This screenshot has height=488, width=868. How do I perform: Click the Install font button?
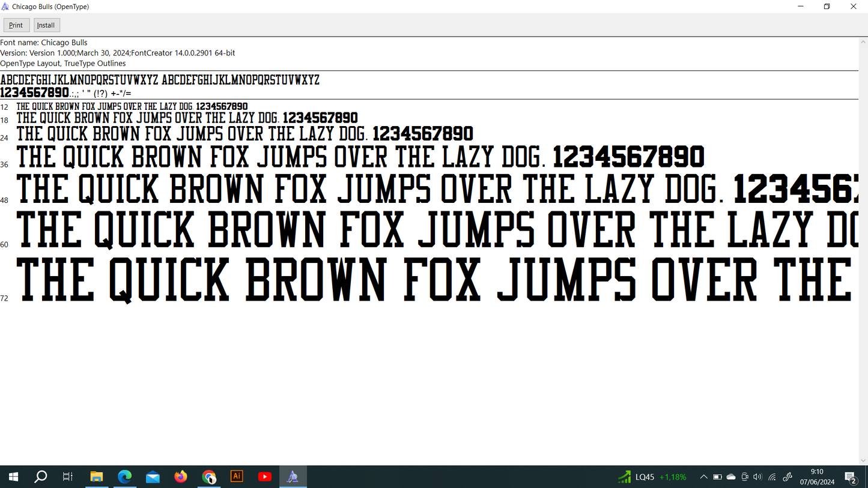tap(46, 25)
